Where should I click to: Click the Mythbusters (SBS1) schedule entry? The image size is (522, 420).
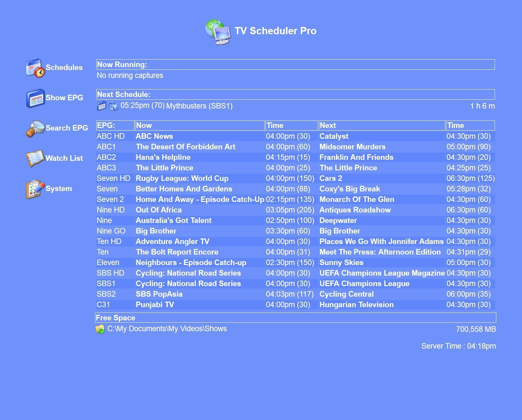[x=199, y=106]
